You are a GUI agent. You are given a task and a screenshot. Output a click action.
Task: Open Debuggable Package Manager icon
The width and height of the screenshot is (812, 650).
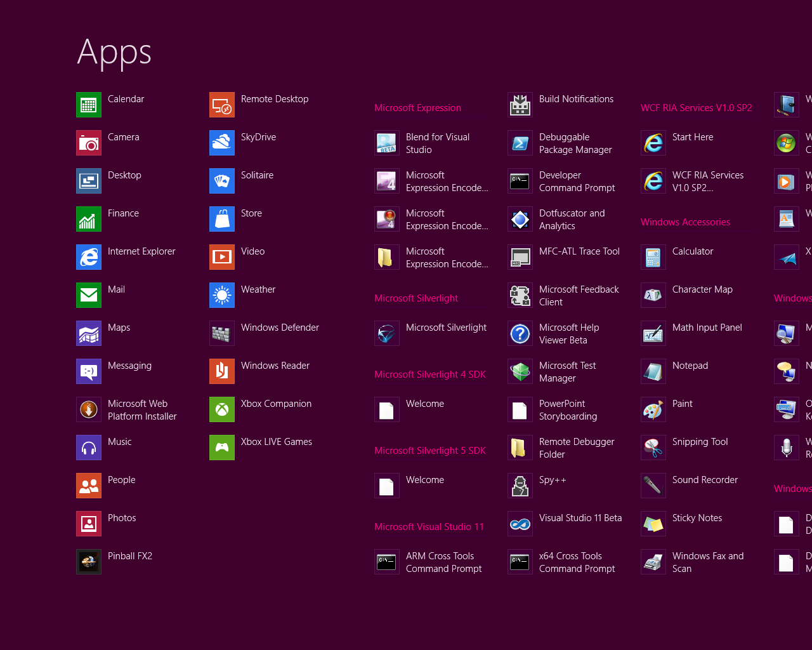coord(520,143)
